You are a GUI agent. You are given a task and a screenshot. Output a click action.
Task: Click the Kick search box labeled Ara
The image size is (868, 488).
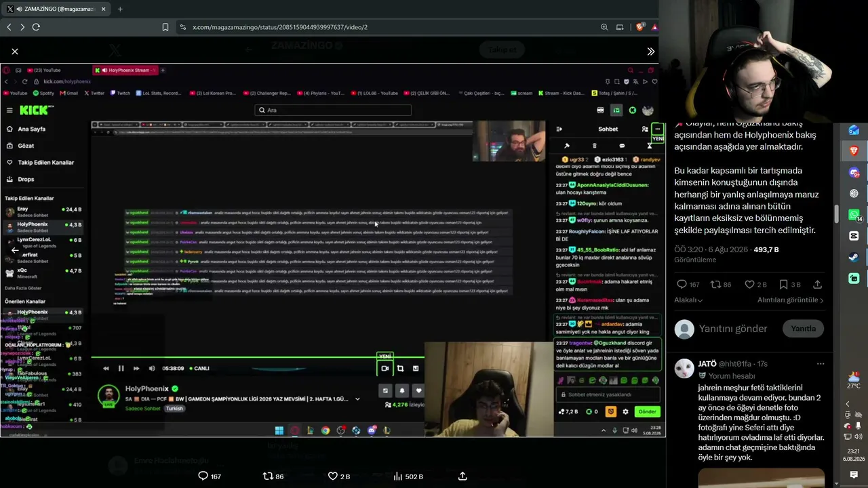[x=333, y=110]
